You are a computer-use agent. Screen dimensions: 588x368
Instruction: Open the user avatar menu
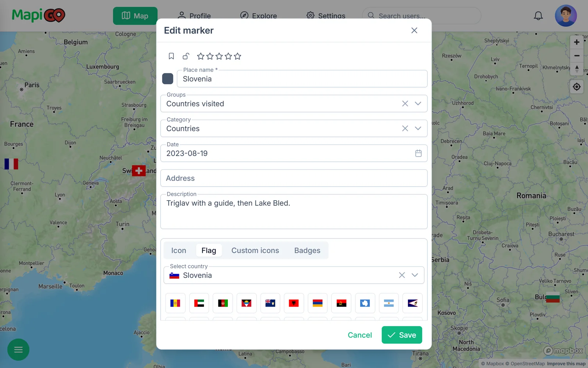(x=566, y=16)
